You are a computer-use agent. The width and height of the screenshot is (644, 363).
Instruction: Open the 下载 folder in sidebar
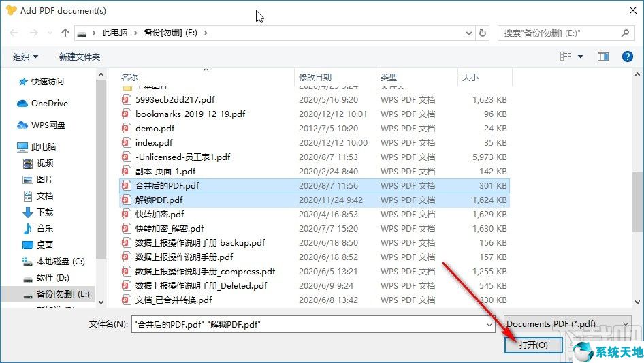38,212
